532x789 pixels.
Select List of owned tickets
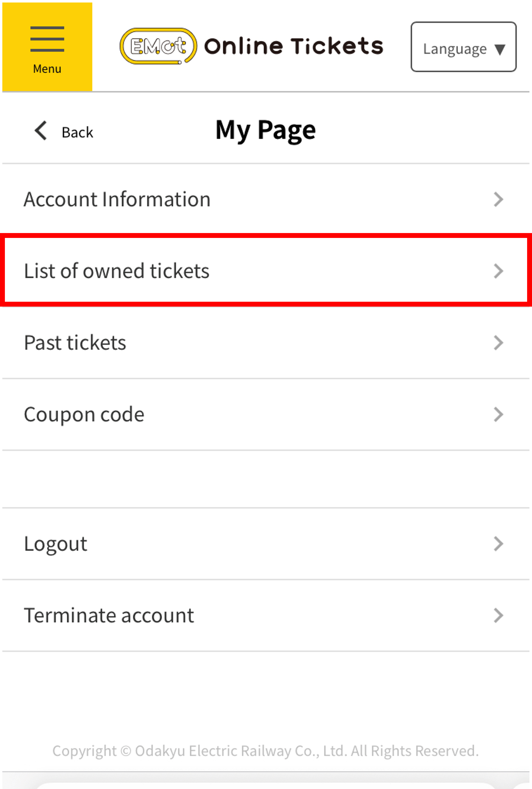tap(116, 271)
